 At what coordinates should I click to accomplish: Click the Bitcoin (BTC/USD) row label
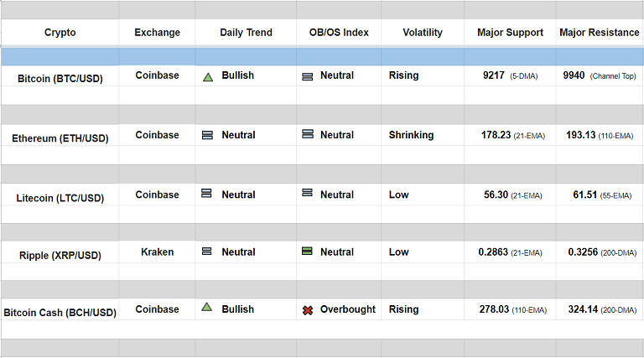pyautogui.click(x=60, y=78)
